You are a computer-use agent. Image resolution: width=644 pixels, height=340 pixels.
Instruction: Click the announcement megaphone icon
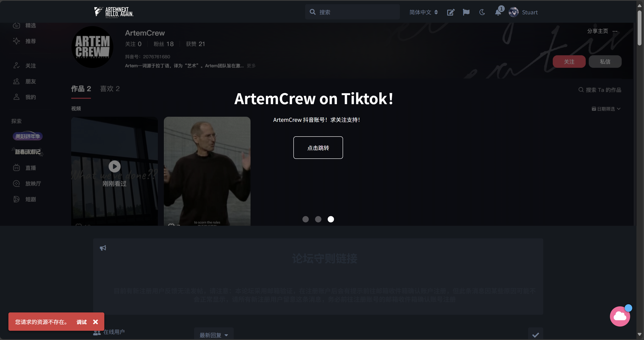point(103,248)
